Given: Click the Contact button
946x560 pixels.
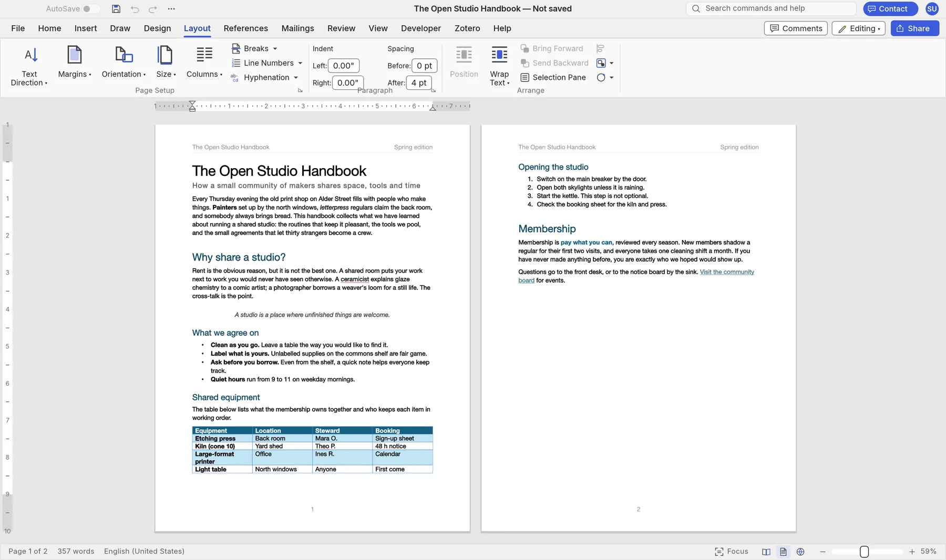Looking at the screenshot, I should 890,9.
